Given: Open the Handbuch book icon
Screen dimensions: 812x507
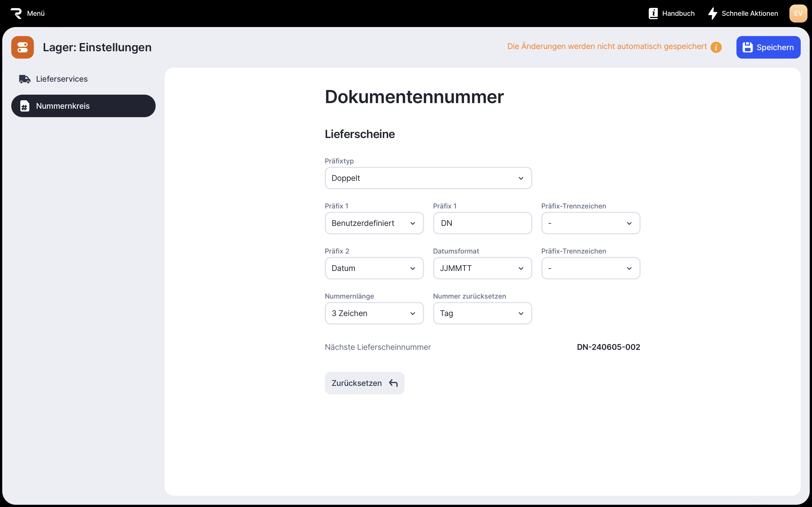Looking at the screenshot, I should point(653,14).
